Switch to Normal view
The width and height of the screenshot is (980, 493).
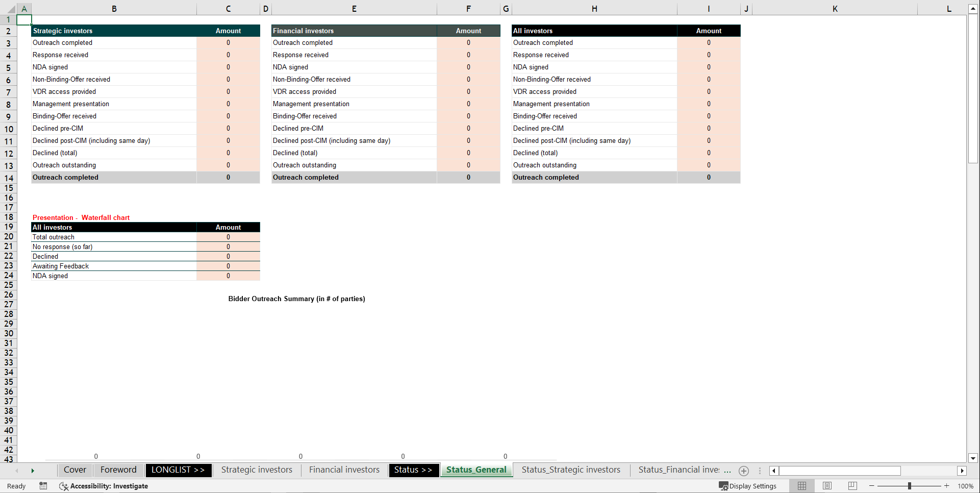[x=802, y=486]
